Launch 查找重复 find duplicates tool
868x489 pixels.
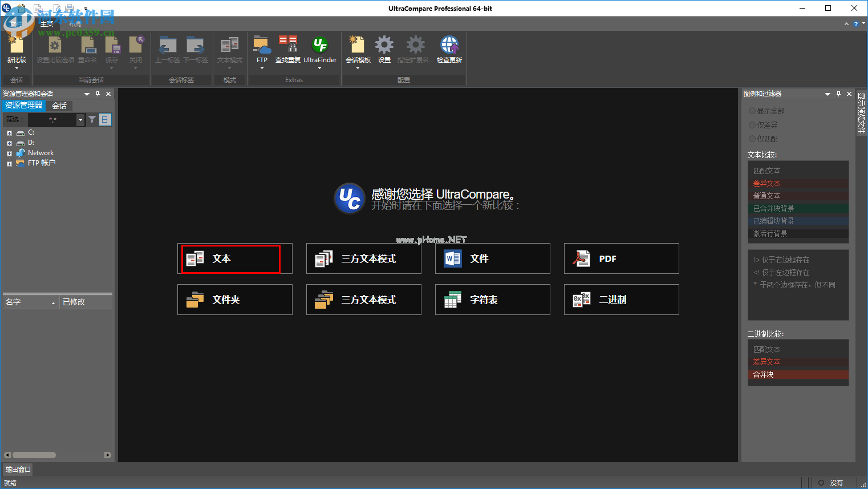[288, 45]
